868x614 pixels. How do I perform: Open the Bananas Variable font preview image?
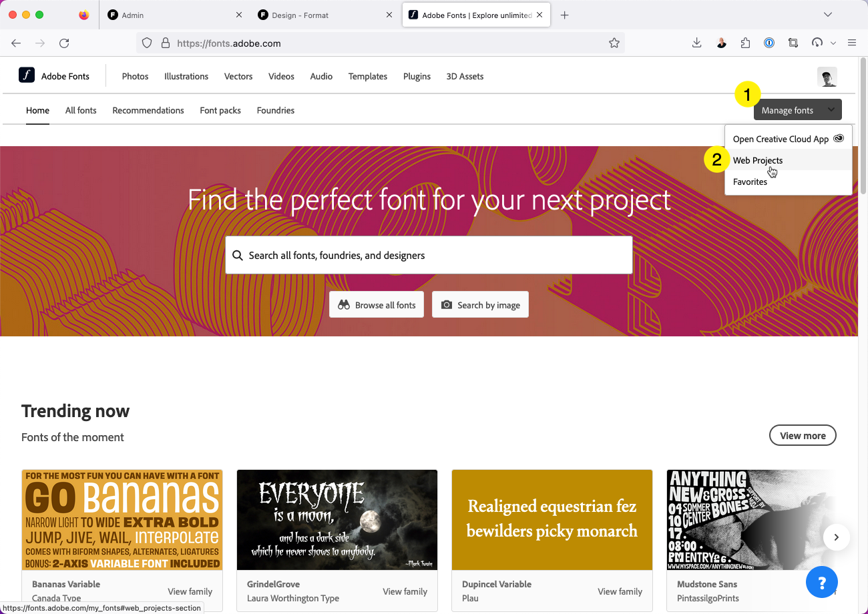click(x=122, y=520)
